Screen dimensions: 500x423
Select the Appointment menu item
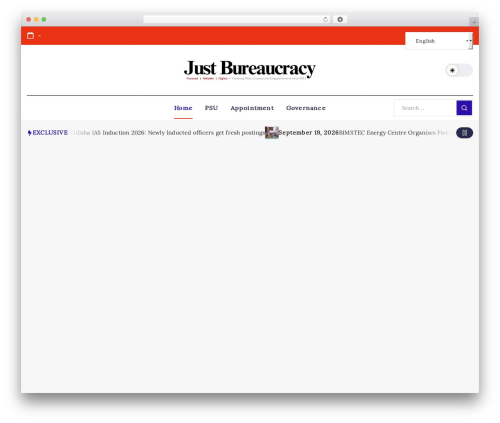point(252,108)
